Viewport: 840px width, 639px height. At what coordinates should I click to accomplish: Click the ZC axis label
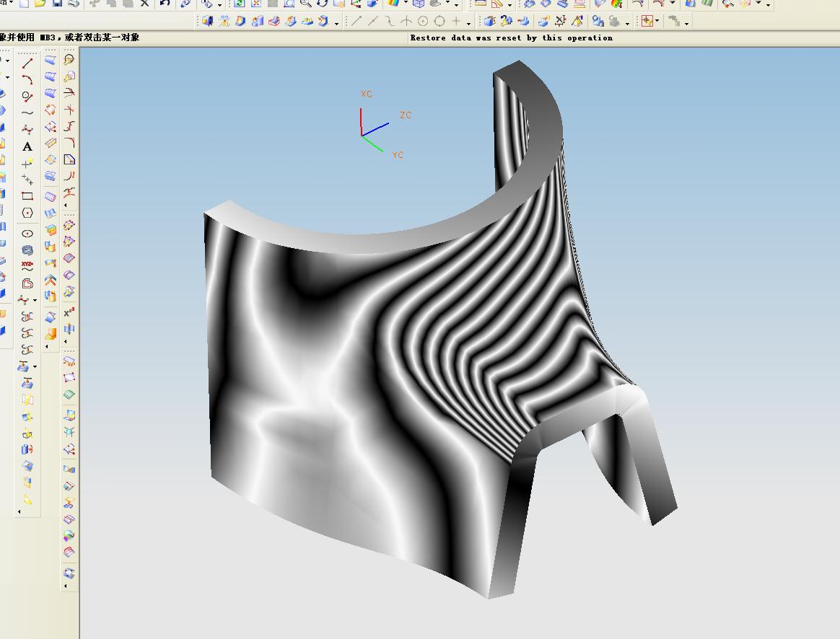406,115
